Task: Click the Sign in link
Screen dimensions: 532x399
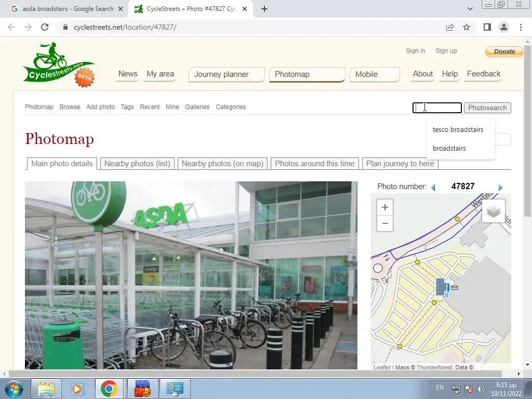Action: 415,51
